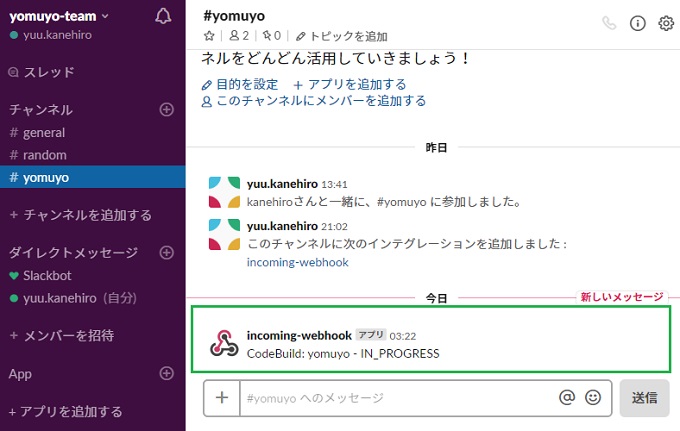
Task: Show pinned items in channel header
Action: 272,36
